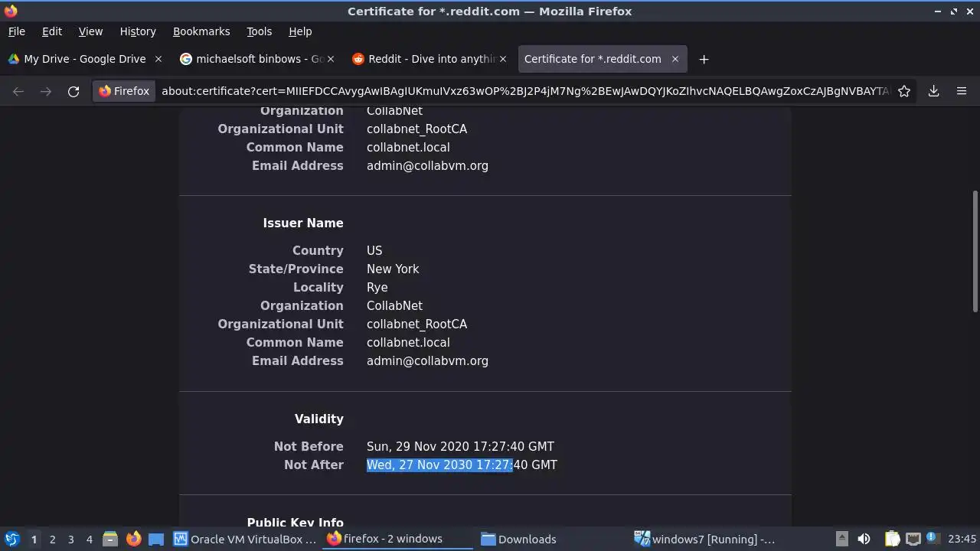This screenshot has height=551, width=980.
Task: Switch to Oracle VM VirtualBox taskbar window
Action: [245, 539]
